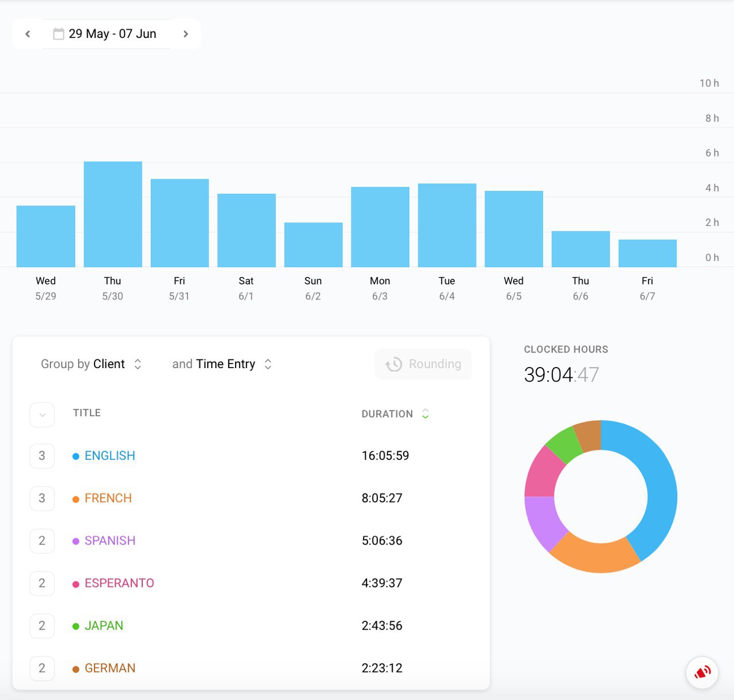Expand the ENGLISH group's 3 entries
Image resolution: width=734 pixels, height=700 pixels.
[42, 456]
